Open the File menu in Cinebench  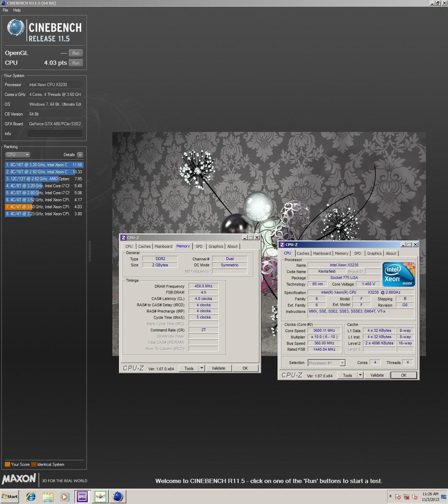(6, 10)
